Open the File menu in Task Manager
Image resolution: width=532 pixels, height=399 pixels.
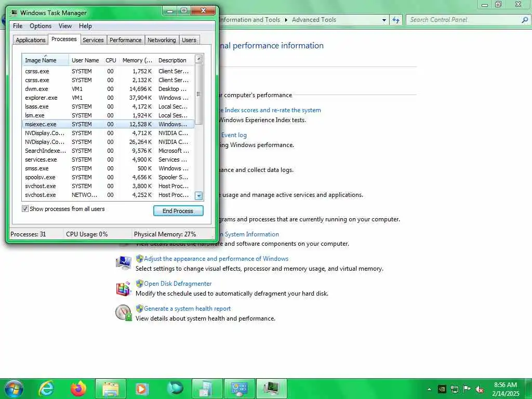18,26
